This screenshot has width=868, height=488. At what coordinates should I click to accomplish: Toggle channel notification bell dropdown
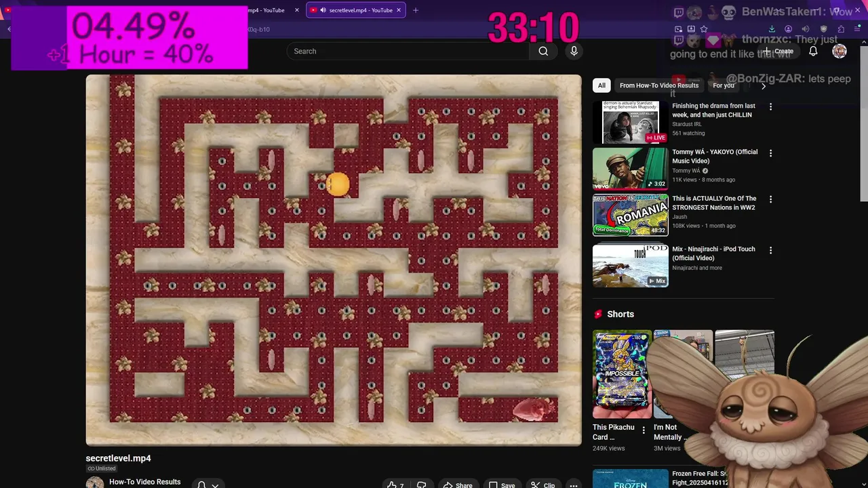(208, 485)
